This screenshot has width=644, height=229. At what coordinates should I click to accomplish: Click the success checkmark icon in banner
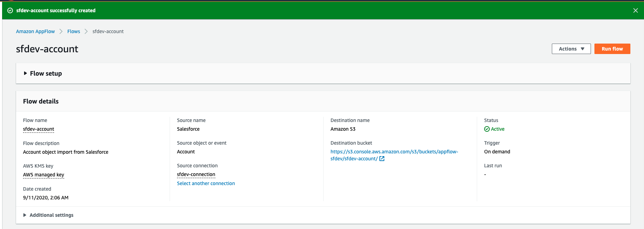[x=10, y=10]
